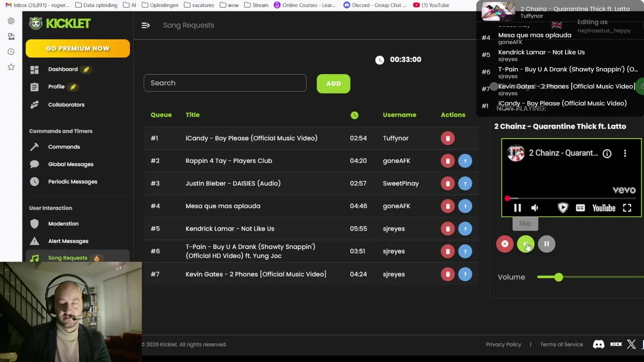Sort by the Title column header
Screen dimensions: 644x362
(x=192, y=115)
